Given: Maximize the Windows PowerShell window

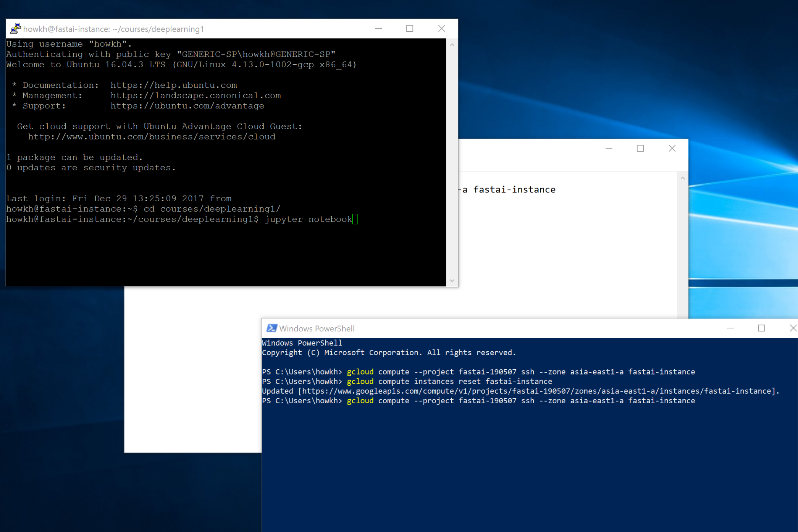Looking at the screenshot, I should 762,328.
